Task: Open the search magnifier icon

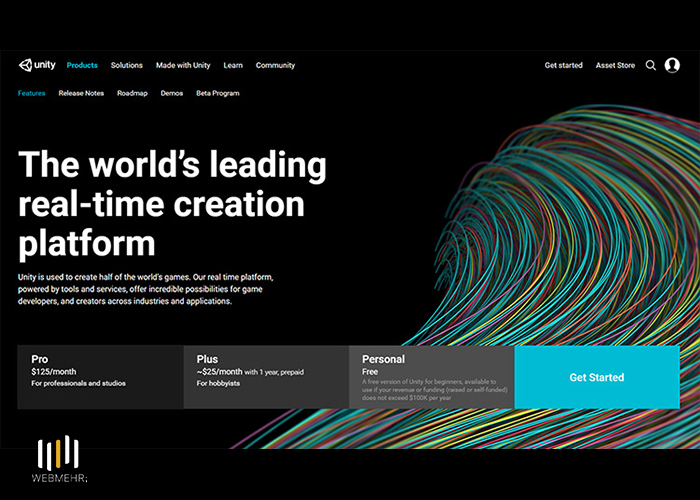Action: (650, 66)
